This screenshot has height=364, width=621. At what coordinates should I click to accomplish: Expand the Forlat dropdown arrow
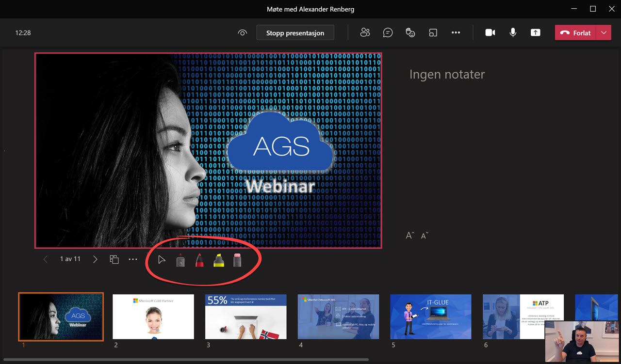click(605, 32)
